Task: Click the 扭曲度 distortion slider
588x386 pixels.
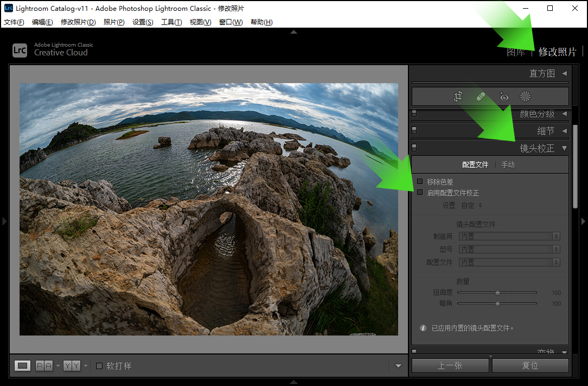Action: [497, 293]
